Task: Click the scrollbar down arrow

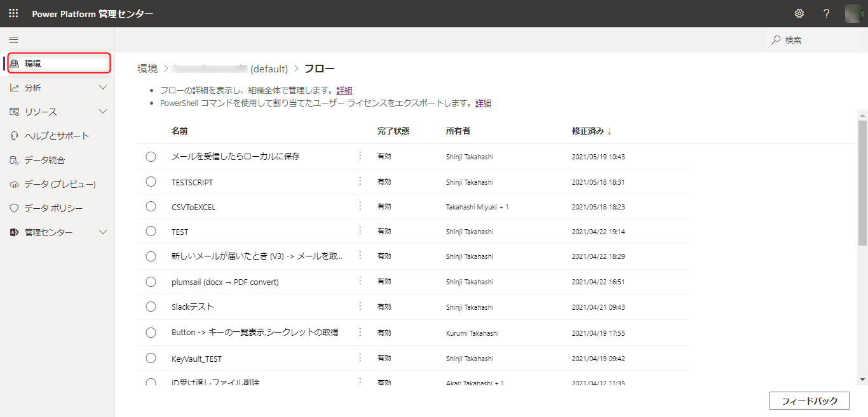Action: [862, 380]
